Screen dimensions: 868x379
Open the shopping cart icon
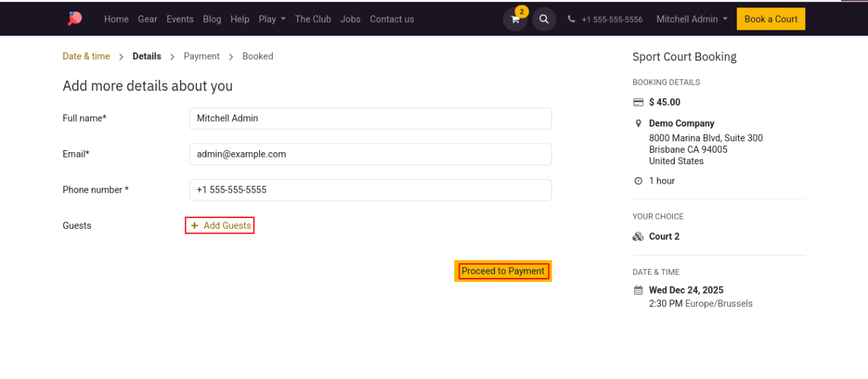tap(515, 20)
